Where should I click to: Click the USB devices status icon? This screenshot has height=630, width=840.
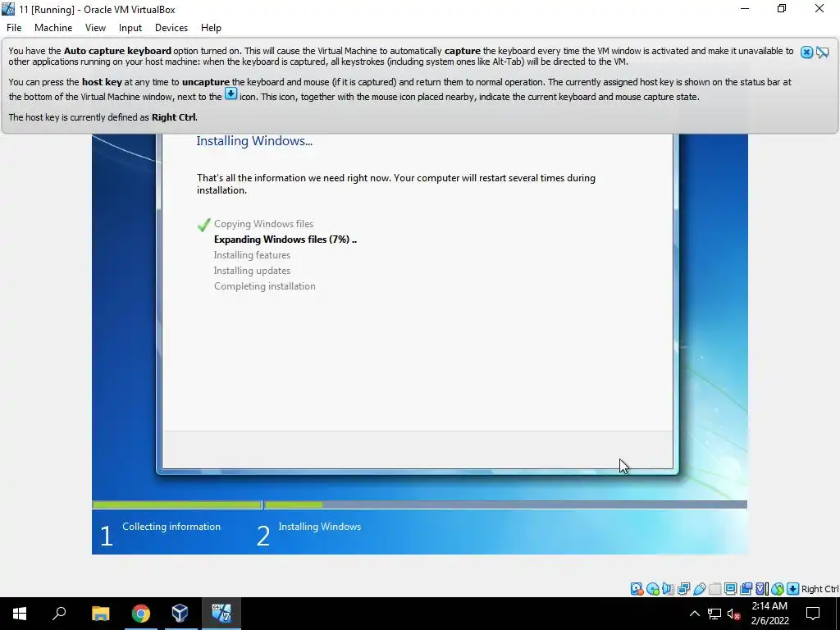click(700, 589)
